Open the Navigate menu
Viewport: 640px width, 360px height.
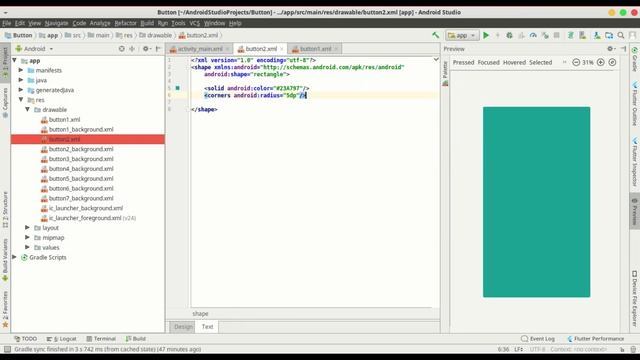[56, 23]
